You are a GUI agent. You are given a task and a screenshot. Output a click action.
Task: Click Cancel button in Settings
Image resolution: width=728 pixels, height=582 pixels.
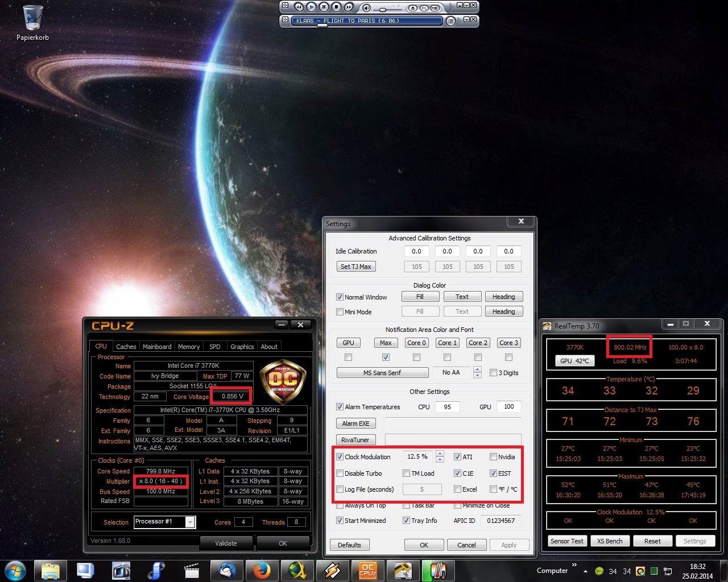tap(466, 545)
